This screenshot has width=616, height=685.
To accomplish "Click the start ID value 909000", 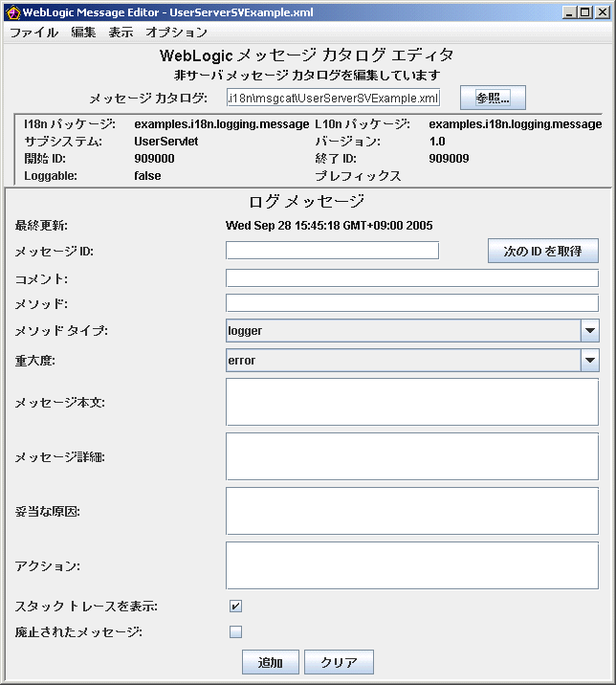I will (154, 159).
